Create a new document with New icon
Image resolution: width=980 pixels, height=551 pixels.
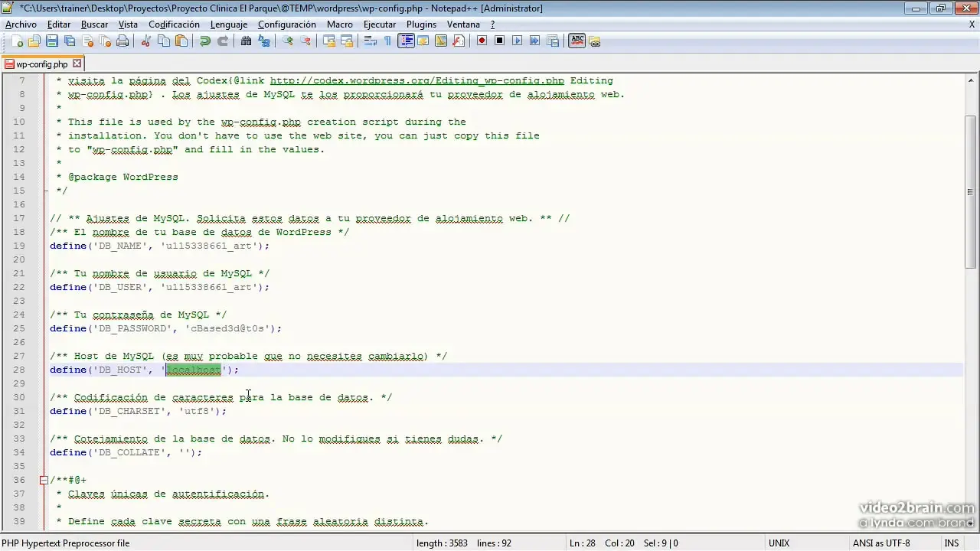pyautogui.click(x=17, y=41)
